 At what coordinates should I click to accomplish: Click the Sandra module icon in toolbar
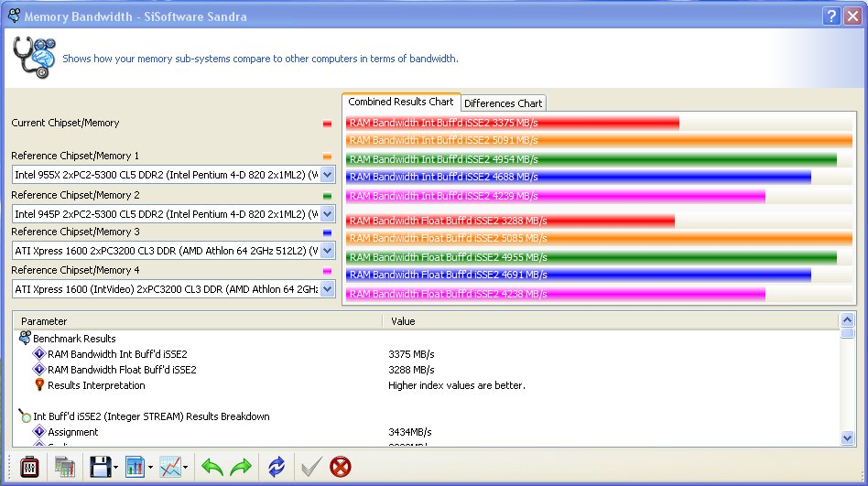click(29, 467)
